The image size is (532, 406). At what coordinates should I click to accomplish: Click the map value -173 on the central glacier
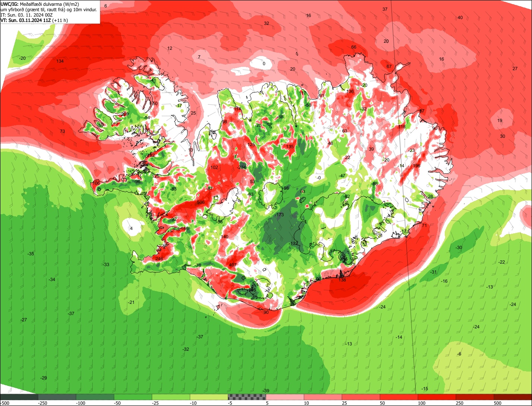pyautogui.click(x=279, y=215)
